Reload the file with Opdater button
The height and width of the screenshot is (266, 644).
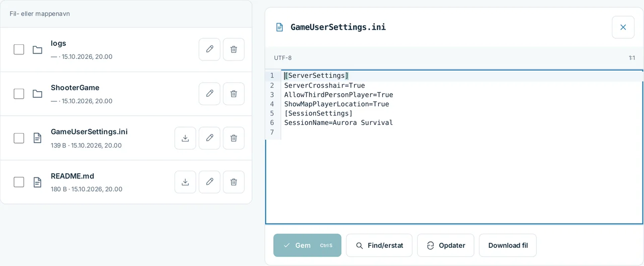[x=446, y=245]
